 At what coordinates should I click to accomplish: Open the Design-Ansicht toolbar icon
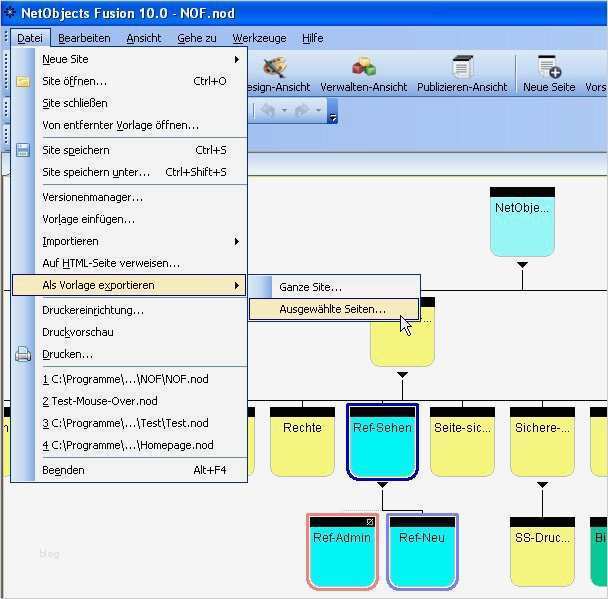275,67
